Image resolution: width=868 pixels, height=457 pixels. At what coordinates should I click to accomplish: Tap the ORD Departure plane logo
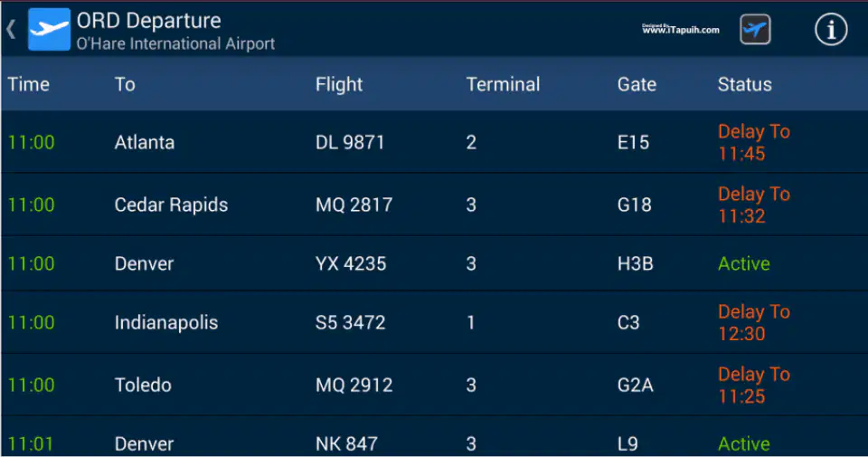click(x=49, y=29)
